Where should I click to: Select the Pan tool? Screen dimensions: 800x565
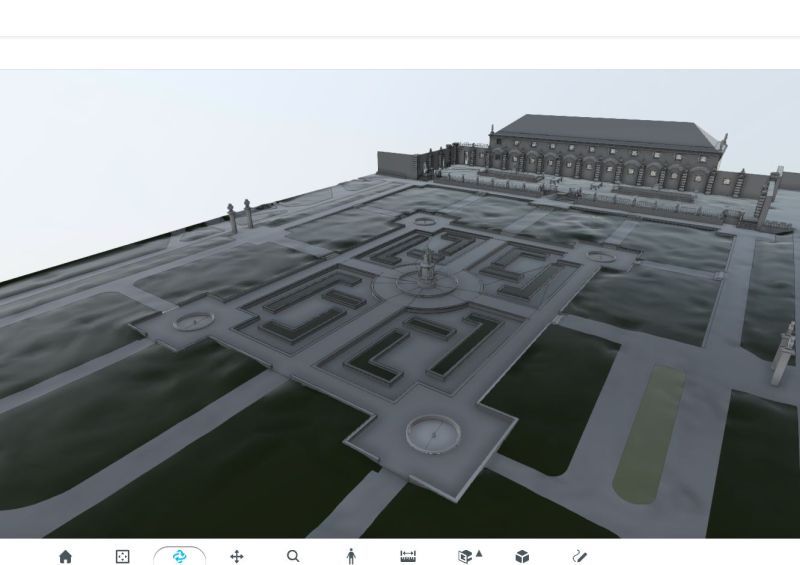point(237,556)
